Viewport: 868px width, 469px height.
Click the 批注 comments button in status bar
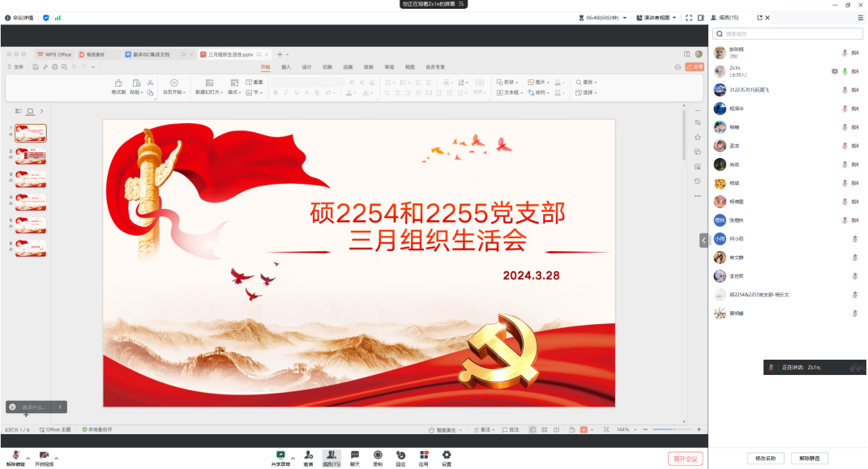coord(511,430)
